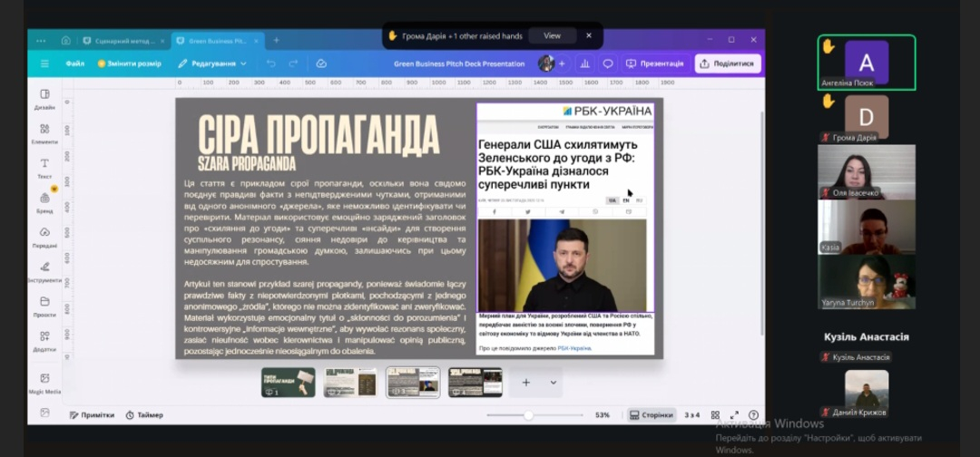Open the Magic Media app
The width and height of the screenshot is (980, 457).
[44, 384]
